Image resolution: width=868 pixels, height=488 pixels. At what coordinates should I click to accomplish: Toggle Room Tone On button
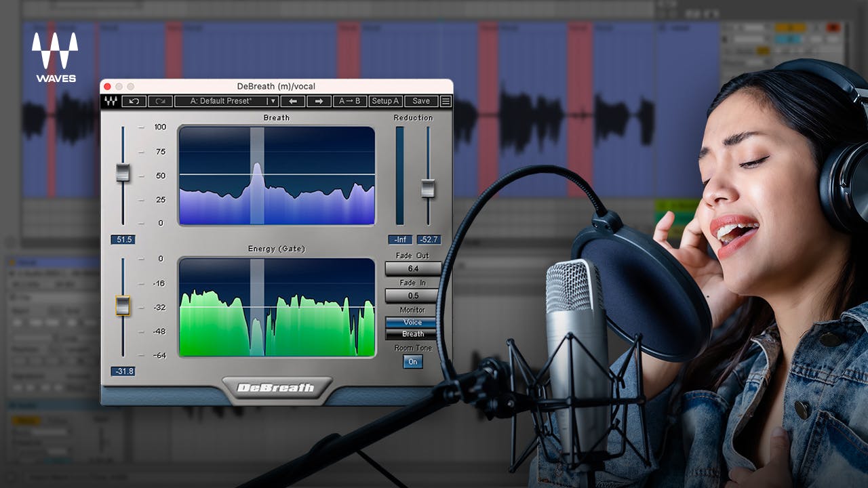click(x=413, y=362)
